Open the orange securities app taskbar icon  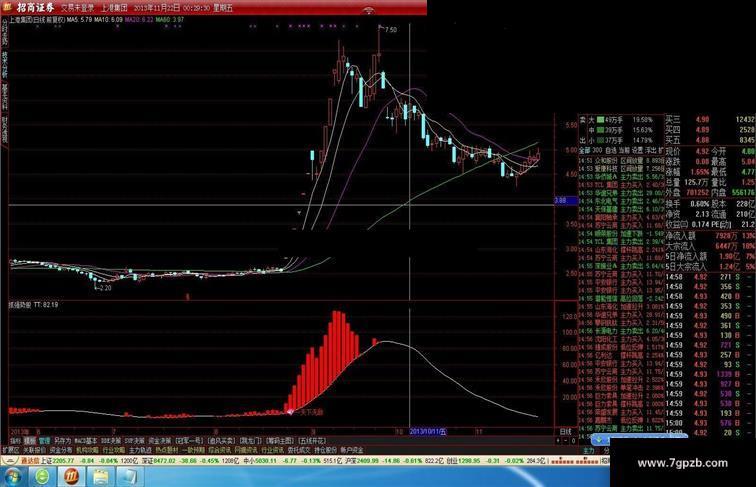72,477
